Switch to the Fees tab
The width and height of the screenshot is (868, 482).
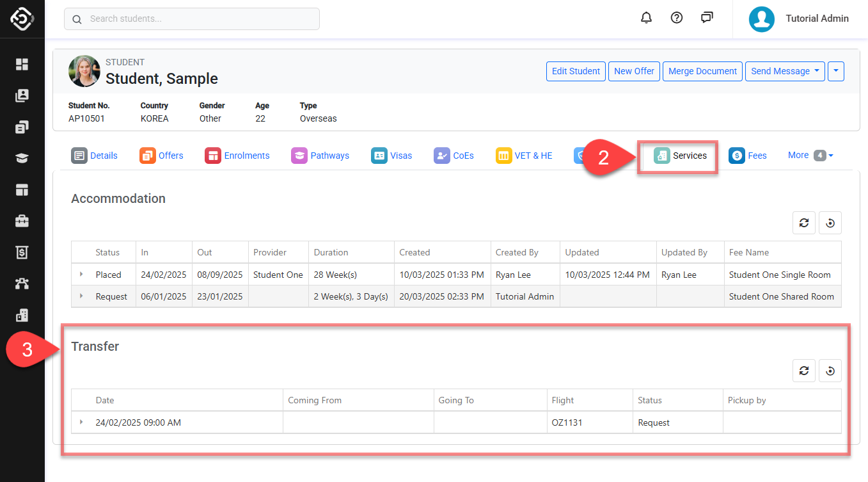pyautogui.click(x=748, y=156)
